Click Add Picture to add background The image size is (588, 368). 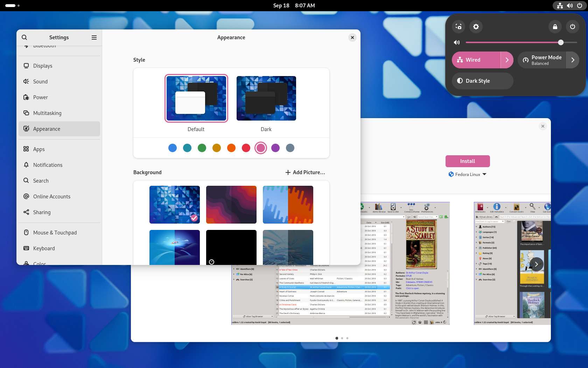305,172
